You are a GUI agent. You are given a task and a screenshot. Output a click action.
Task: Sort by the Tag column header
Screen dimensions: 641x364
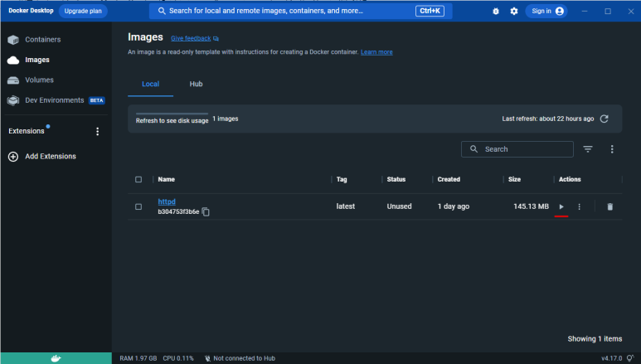(x=342, y=180)
